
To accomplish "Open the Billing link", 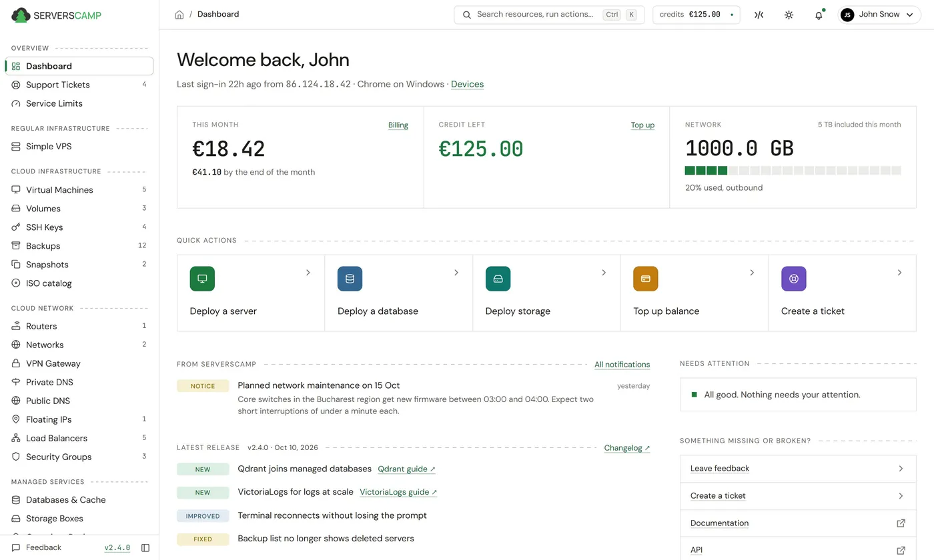I will (x=398, y=125).
